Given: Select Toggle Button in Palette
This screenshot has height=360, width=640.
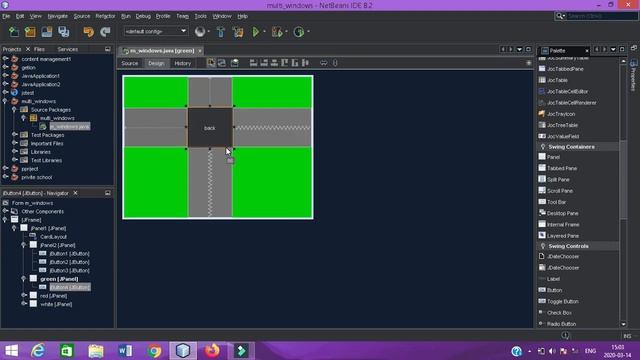Looking at the screenshot, I should 562,301.
